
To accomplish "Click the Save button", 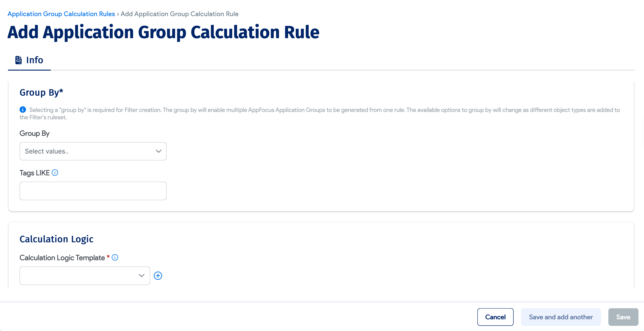I will [x=623, y=317].
